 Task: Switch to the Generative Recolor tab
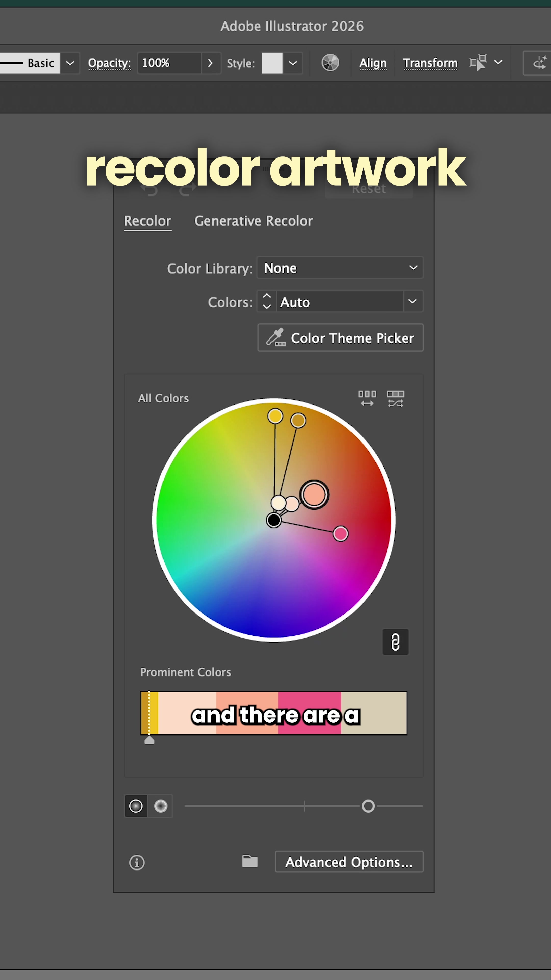(x=254, y=221)
